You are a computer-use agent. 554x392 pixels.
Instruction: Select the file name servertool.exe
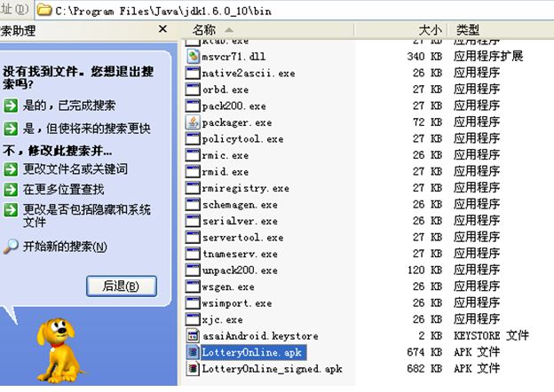click(242, 238)
